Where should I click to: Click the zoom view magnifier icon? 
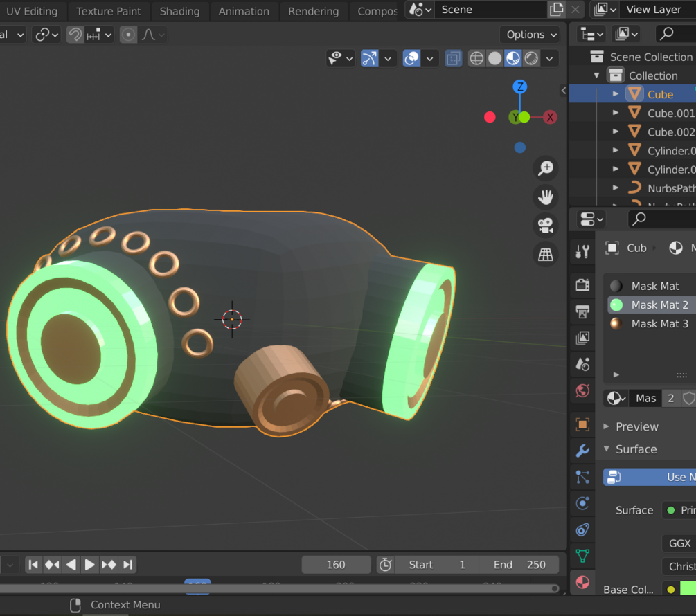pos(546,168)
